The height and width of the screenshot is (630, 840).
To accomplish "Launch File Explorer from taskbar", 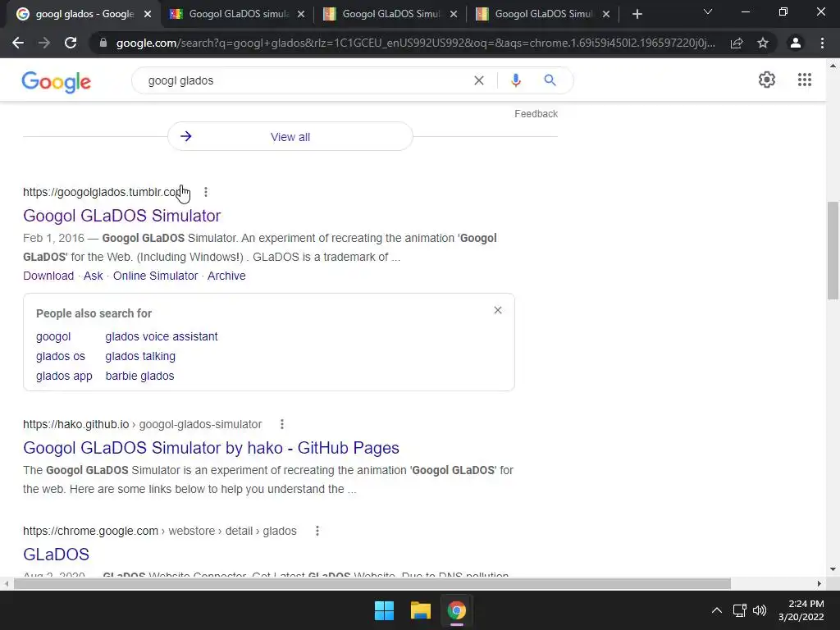I will [421, 610].
